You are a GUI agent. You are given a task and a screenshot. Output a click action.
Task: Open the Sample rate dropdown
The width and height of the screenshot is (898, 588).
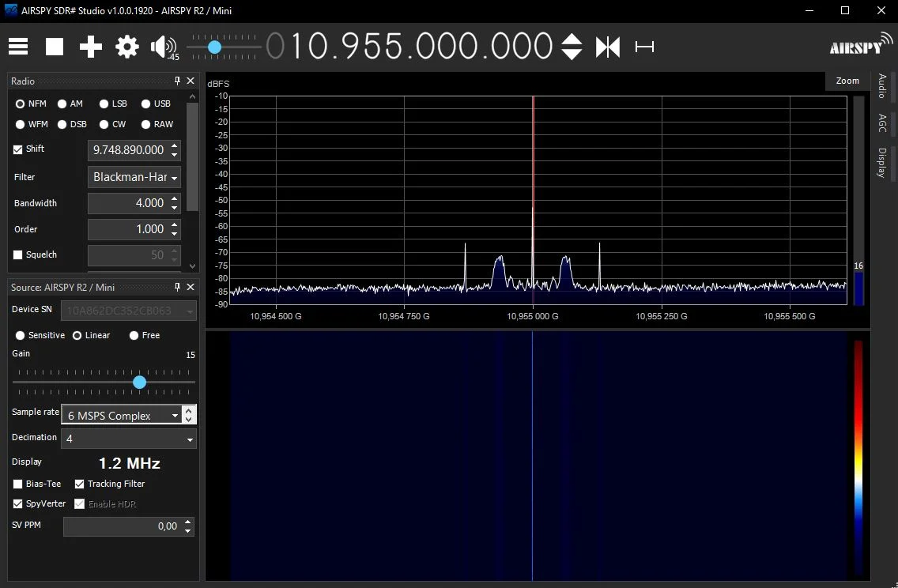tap(122, 415)
